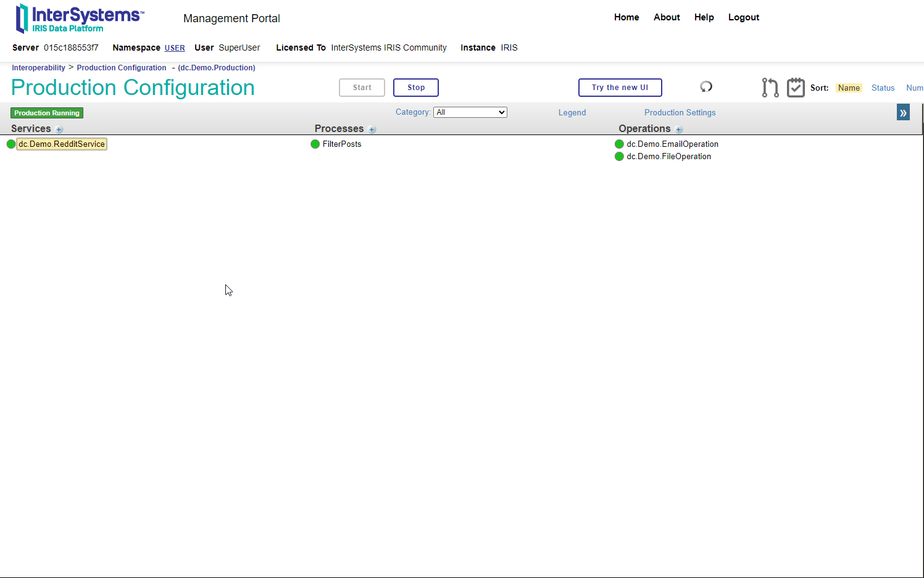
Task: Click the Try the new UI button
Action: [620, 88]
